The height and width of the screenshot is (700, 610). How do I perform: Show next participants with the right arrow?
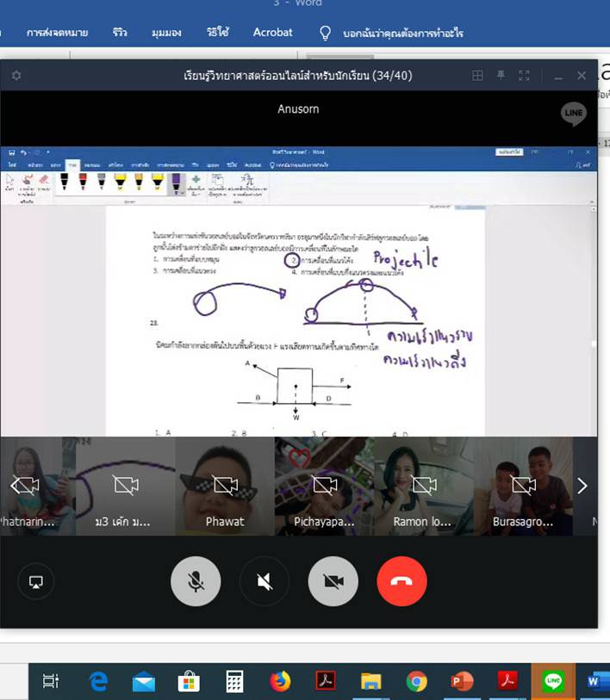point(582,486)
